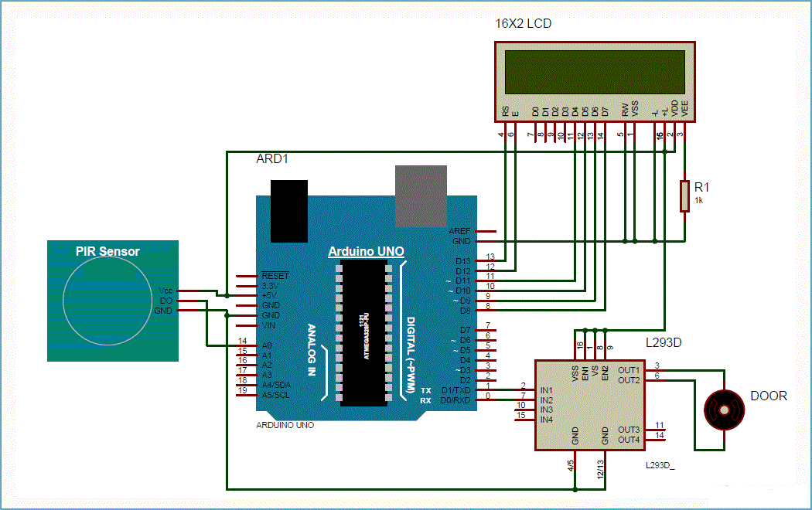
Task: Click the D13 digital pin label
Action: tap(462, 261)
